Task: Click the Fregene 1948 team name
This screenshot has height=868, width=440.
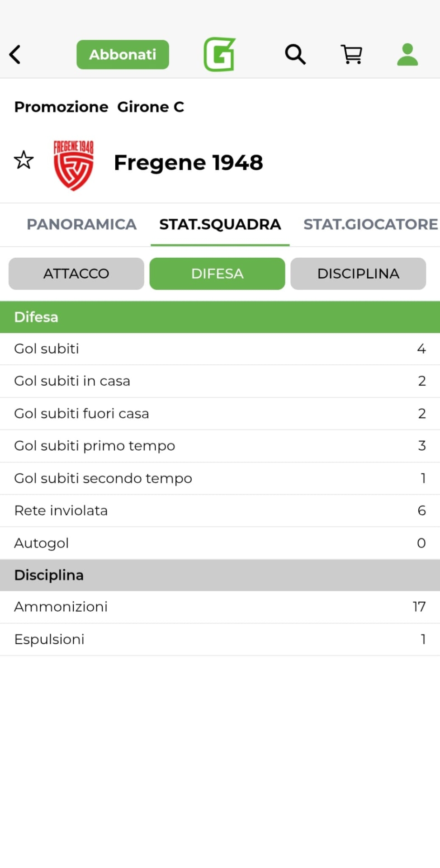Action: coord(188,163)
